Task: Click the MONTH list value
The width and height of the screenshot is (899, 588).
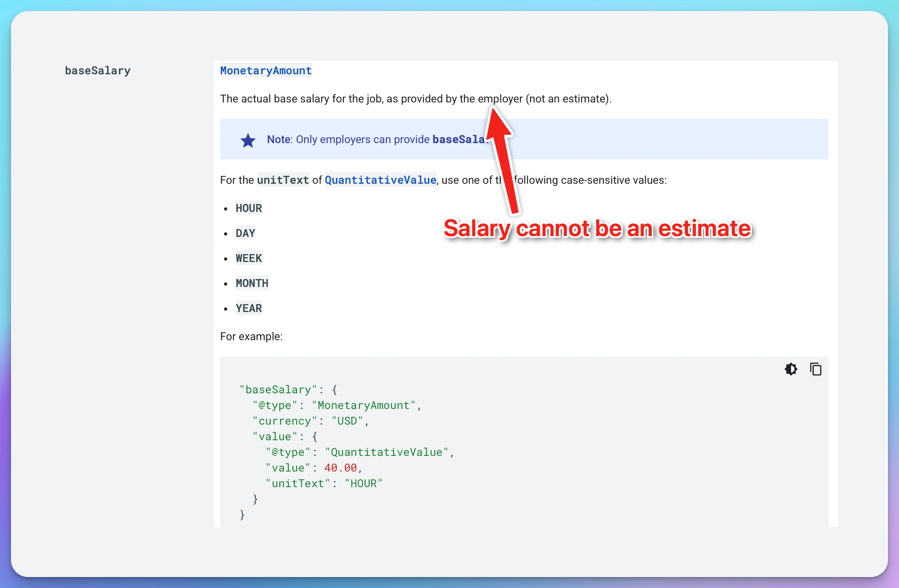Action: (252, 283)
